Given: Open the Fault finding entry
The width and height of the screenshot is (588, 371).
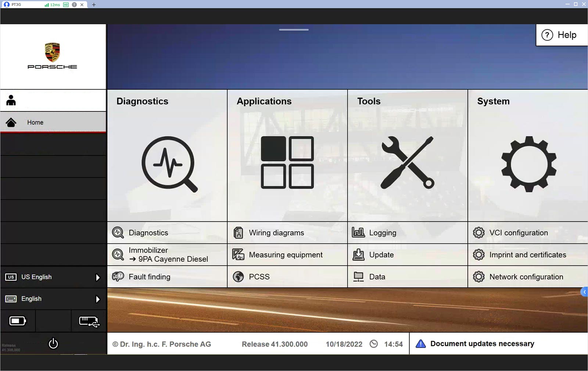Looking at the screenshot, I should click(x=167, y=277).
